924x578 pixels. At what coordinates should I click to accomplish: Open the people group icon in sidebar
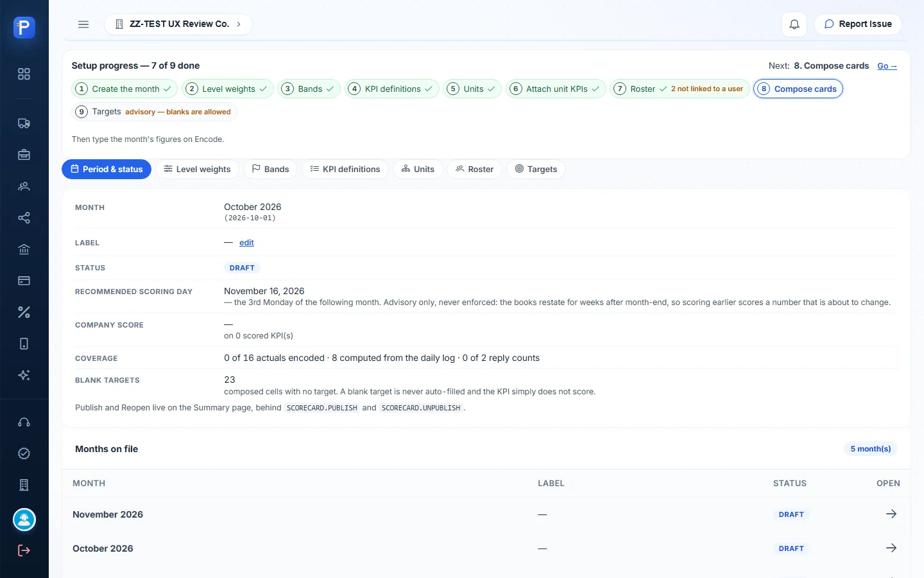(x=24, y=186)
